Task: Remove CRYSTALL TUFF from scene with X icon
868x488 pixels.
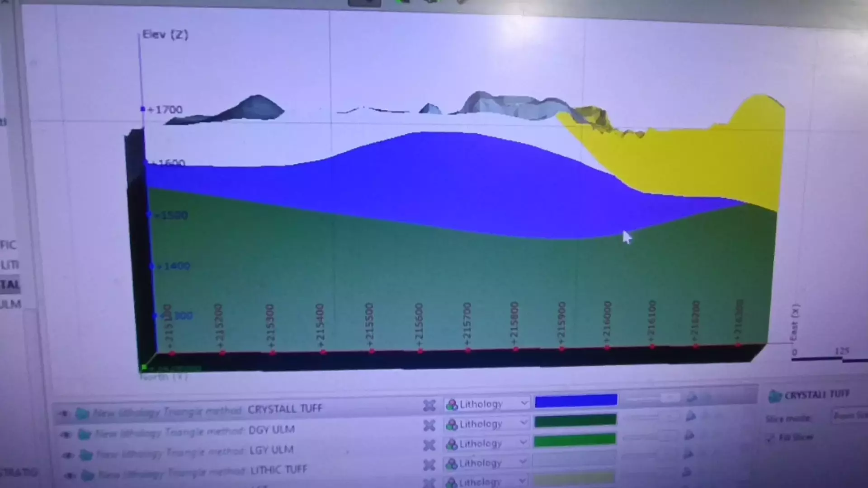Action: pyautogui.click(x=429, y=405)
